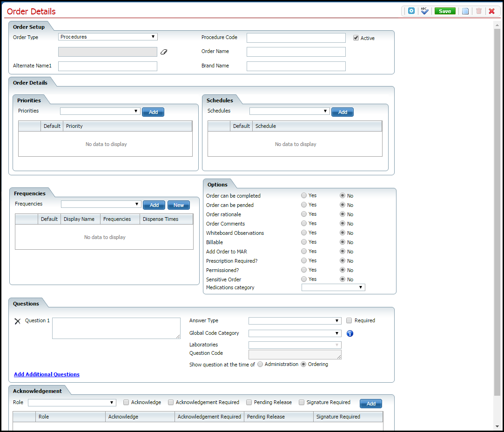
Task: Select the Options tab header
Action: (x=217, y=185)
